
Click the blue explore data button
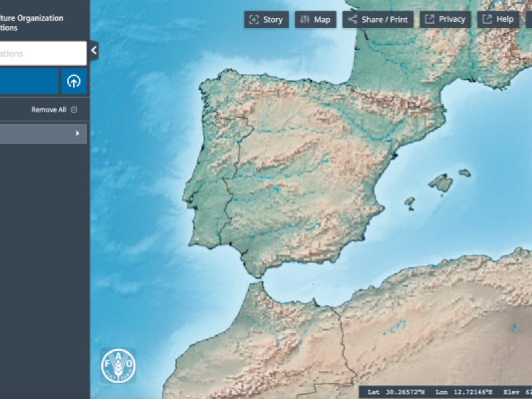(29, 81)
